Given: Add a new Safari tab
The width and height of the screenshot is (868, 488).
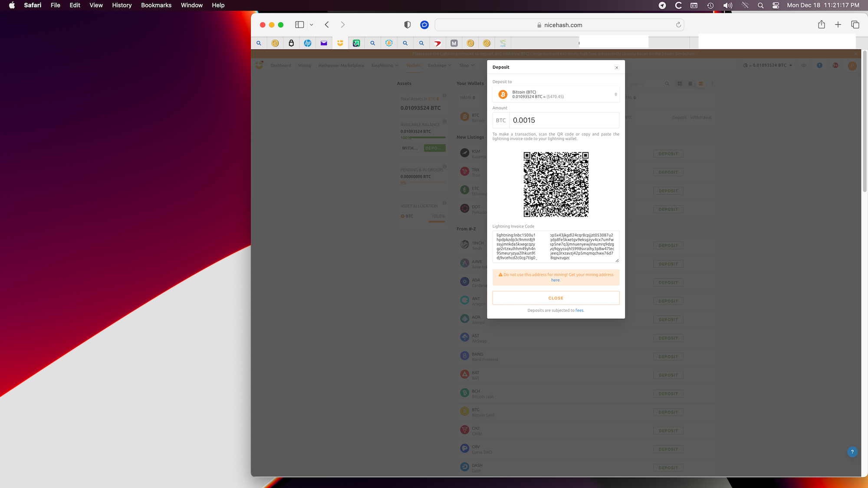Looking at the screenshot, I should [838, 25].
